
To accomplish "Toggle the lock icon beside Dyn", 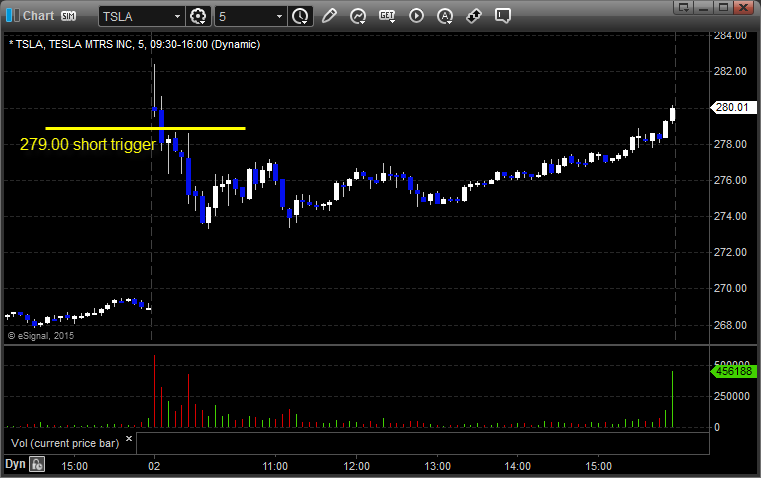I will (37, 464).
